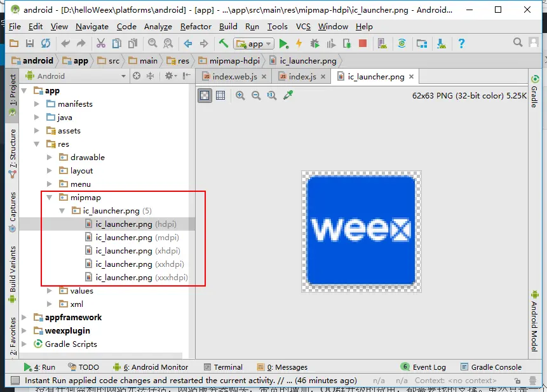Image resolution: width=547 pixels, height=392 pixels.
Task: Toggle the tool window bars button in the status bar
Action: click(x=15, y=380)
